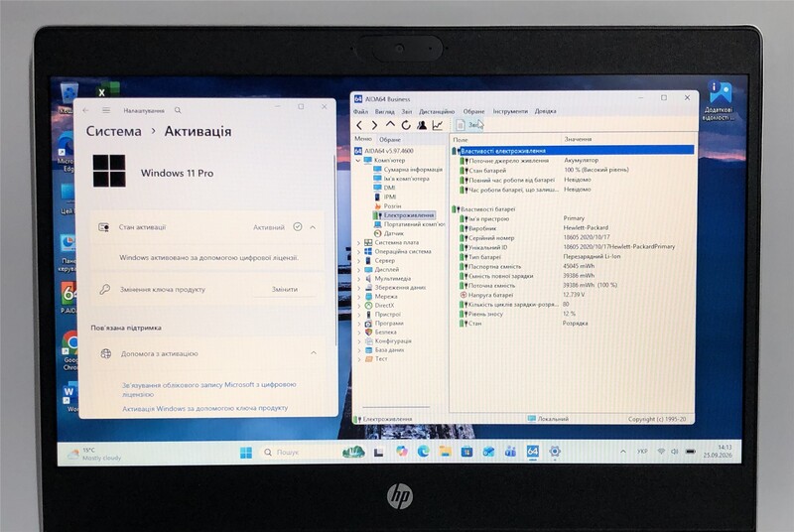Open the user icon in AIDA64 toolbar

pos(421,125)
